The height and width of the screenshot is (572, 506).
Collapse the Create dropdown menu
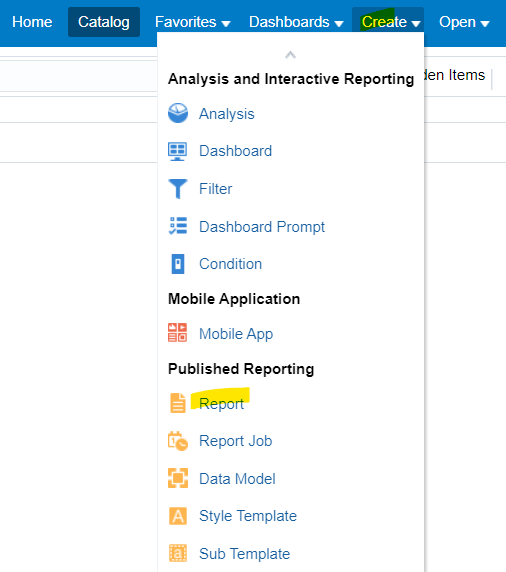pyautogui.click(x=389, y=22)
